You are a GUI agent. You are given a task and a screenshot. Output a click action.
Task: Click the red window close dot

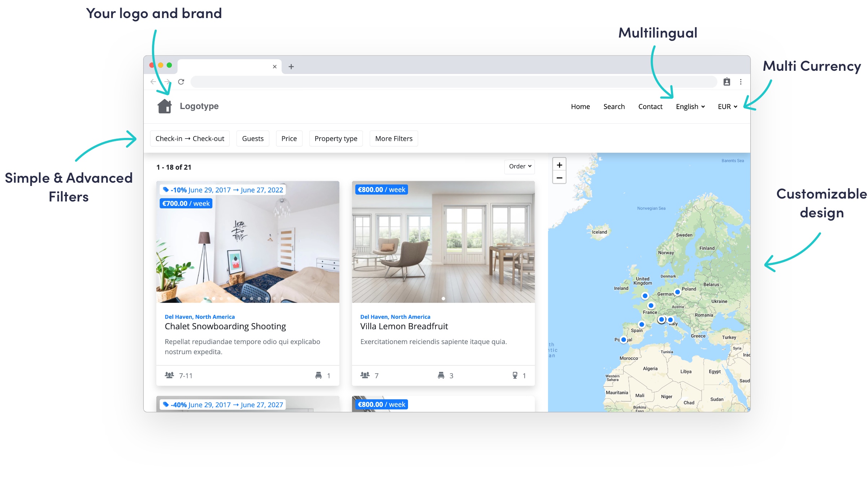tap(152, 65)
